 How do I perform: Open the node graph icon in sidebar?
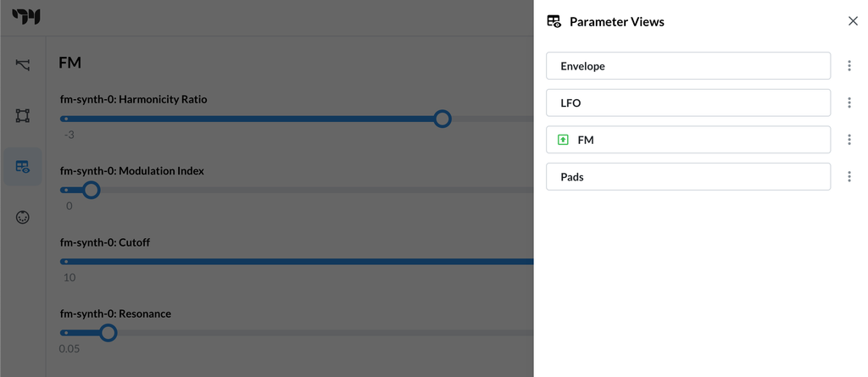(23, 115)
